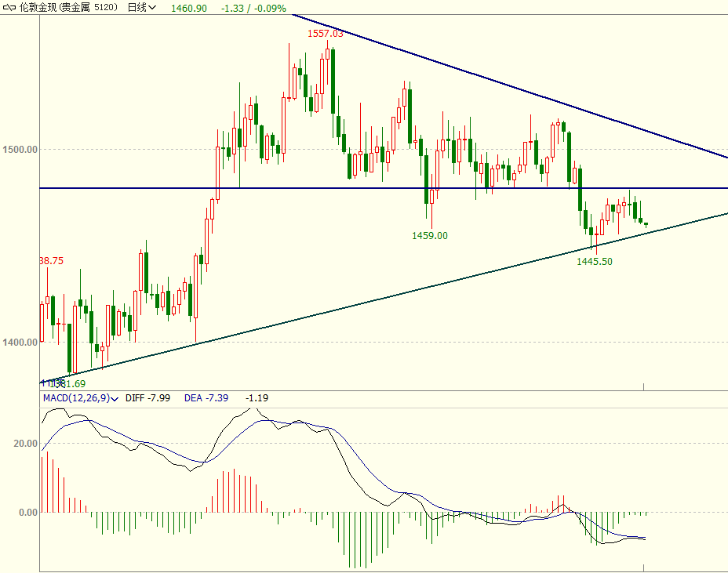
Task: Click the 0.00 MACD axis label
Action: pos(28,512)
